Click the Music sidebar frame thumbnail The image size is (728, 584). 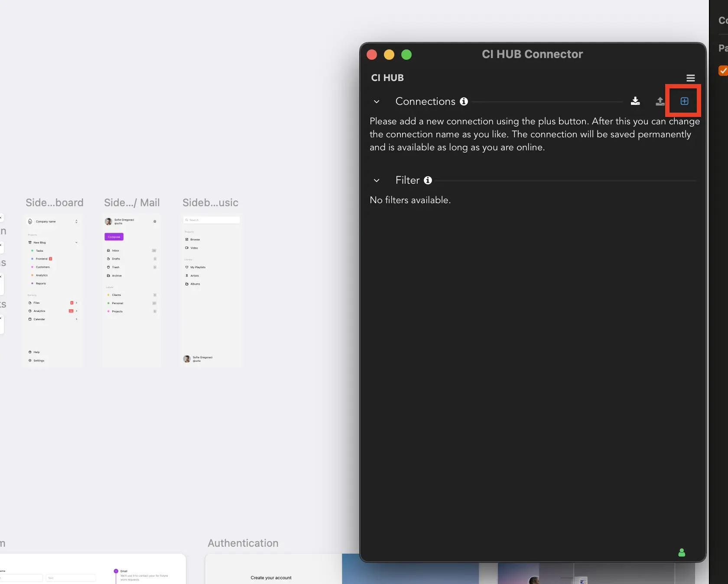(x=211, y=290)
